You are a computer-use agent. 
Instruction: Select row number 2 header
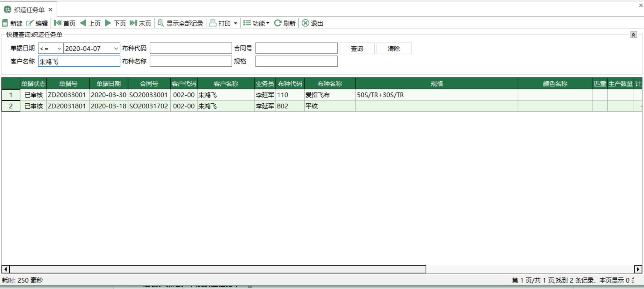point(11,106)
